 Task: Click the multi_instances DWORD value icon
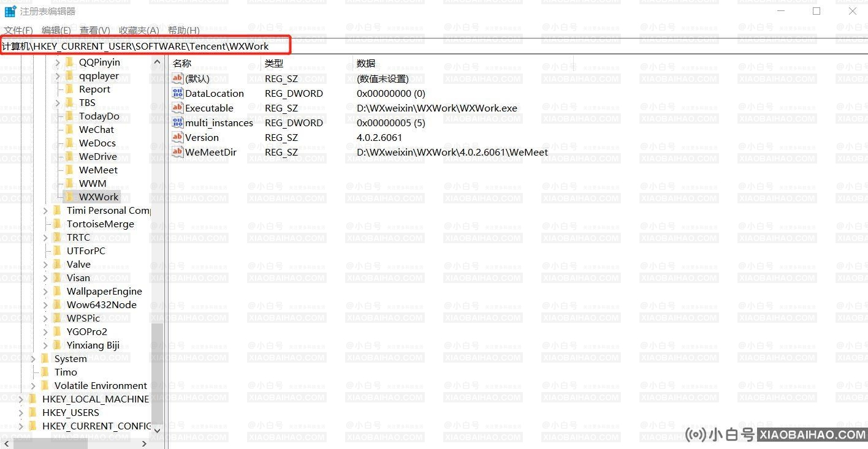point(178,123)
